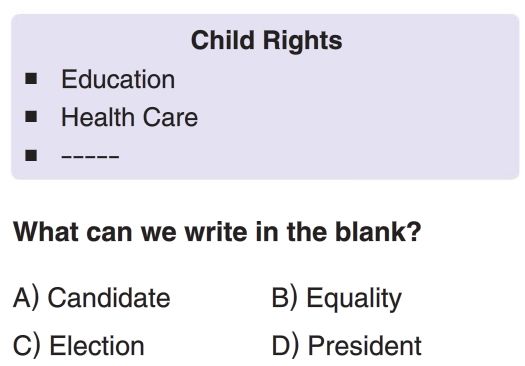Select the letter label B)
Screen dimensions: 525x366
(x=284, y=297)
